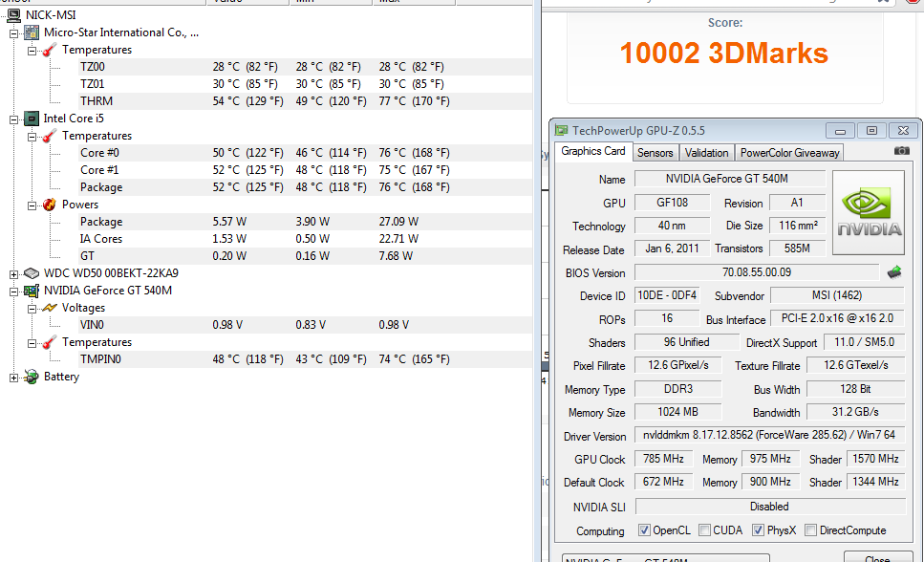Collapse the Voltages group

tap(32, 309)
